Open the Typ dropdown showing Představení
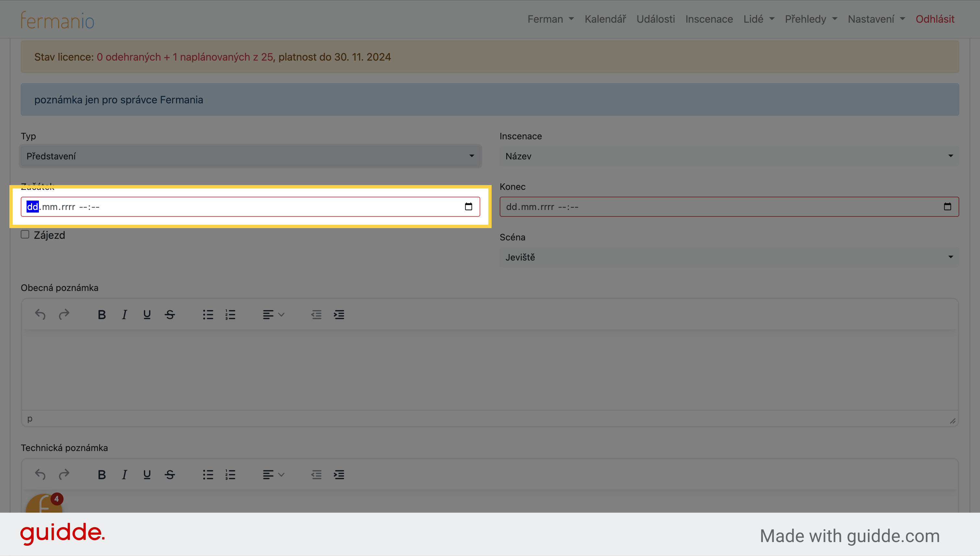This screenshot has height=556, width=980. tap(251, 156)
